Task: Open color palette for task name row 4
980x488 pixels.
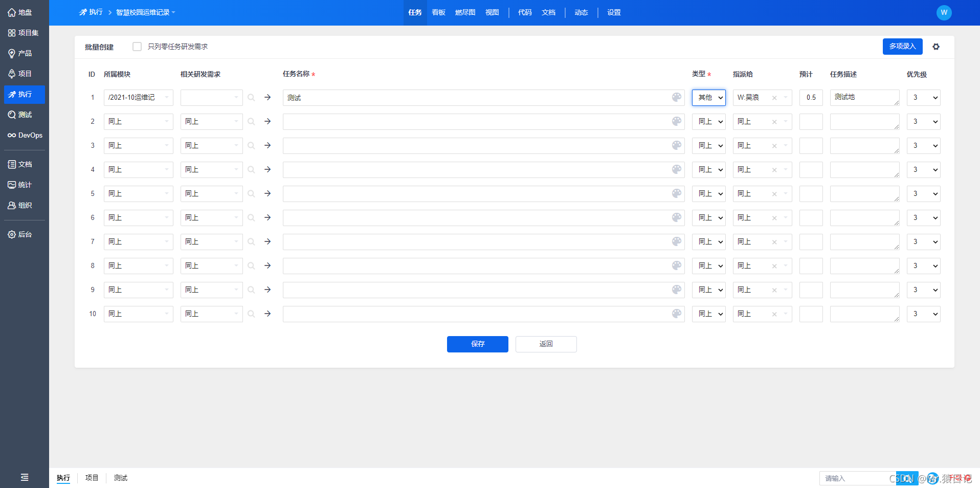Action: point(677,169)
